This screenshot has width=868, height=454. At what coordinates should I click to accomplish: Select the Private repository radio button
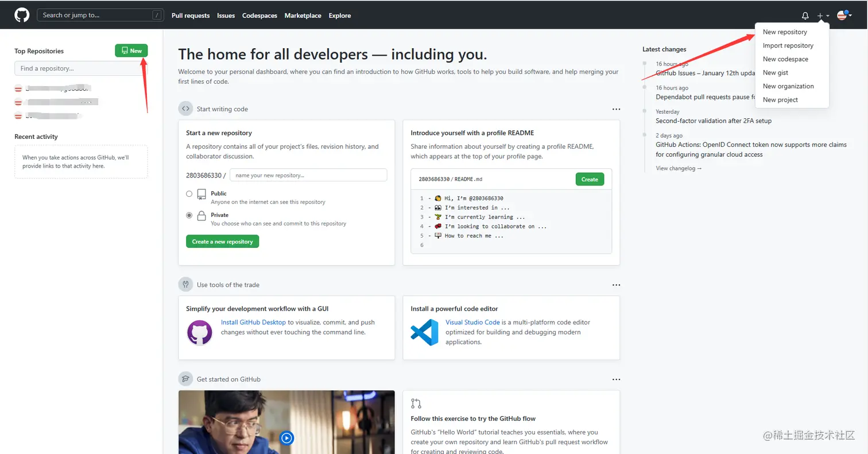[189, 215]
